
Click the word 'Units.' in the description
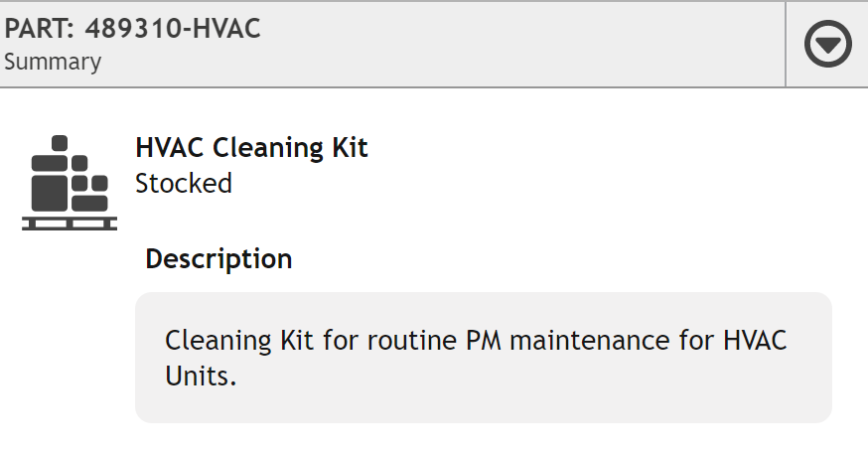tap(201, 376)
